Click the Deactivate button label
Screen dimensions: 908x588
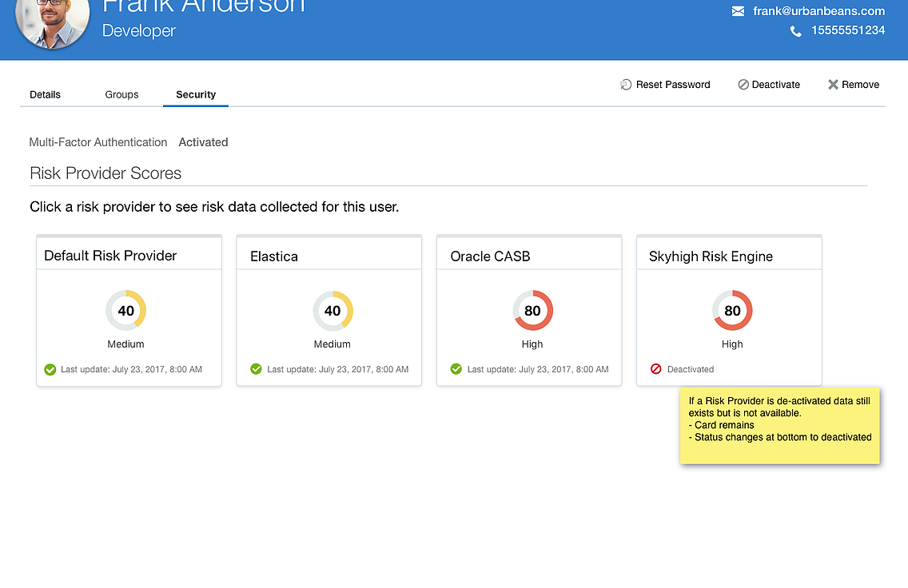pyautogui.click(x=776, y=85)
